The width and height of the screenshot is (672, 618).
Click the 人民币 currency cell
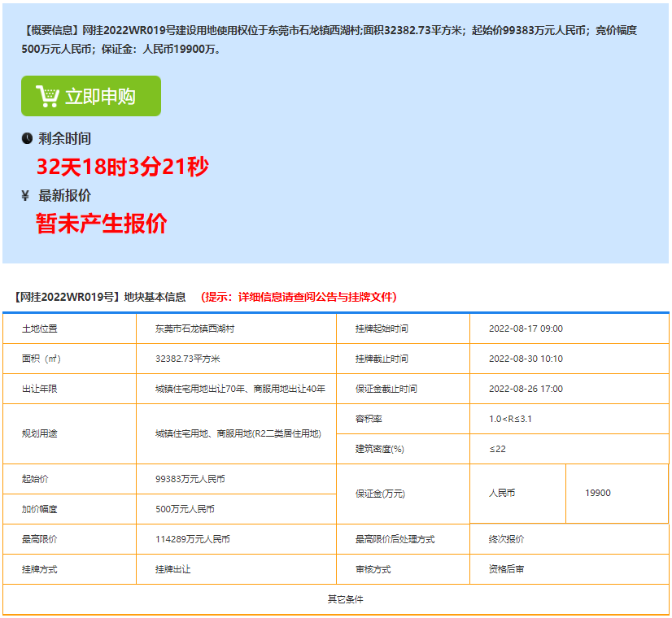click(x=517, y=494)
